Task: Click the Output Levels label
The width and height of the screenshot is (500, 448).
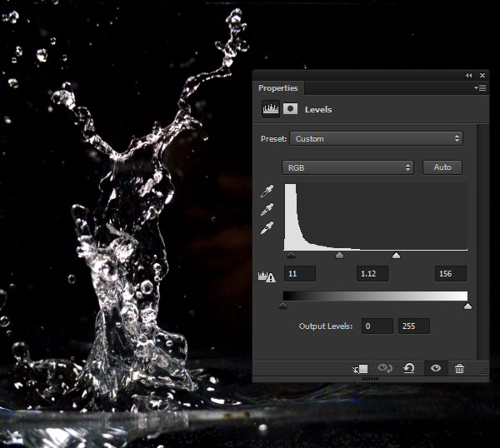Action: coord(326,326)
